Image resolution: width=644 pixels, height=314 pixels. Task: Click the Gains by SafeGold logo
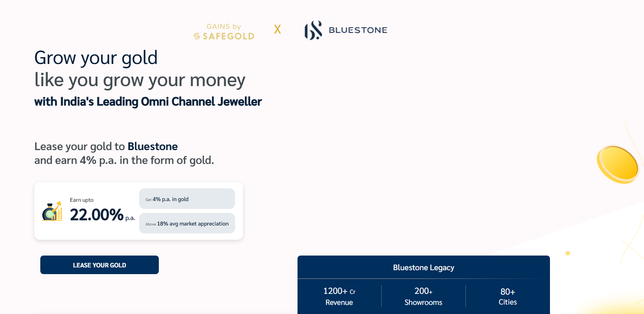[224, 32]
